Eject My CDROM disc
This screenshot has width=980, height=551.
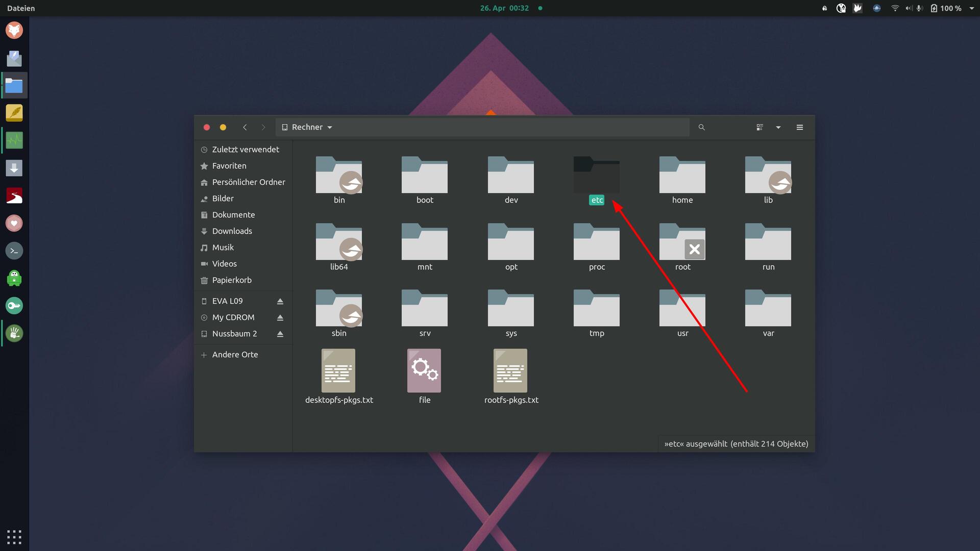coord(280,318)
